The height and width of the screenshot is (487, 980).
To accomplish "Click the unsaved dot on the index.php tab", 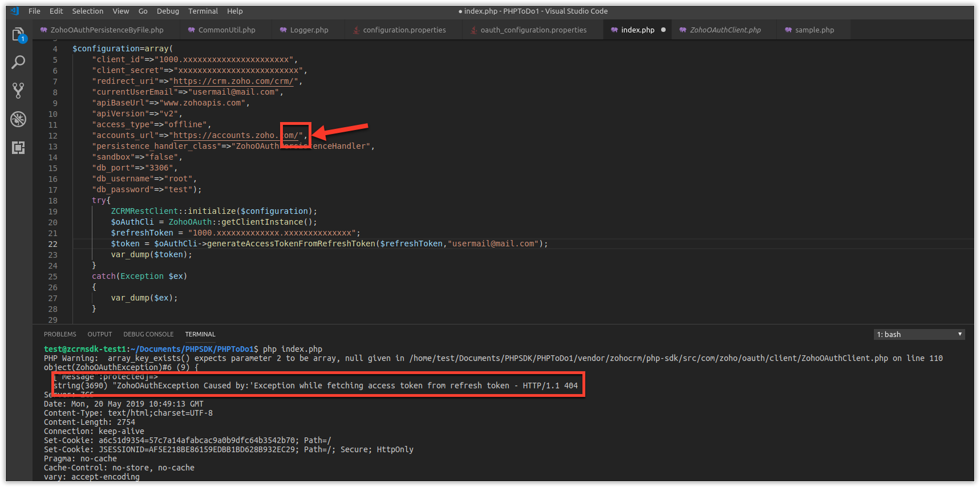I will (663, 30).
